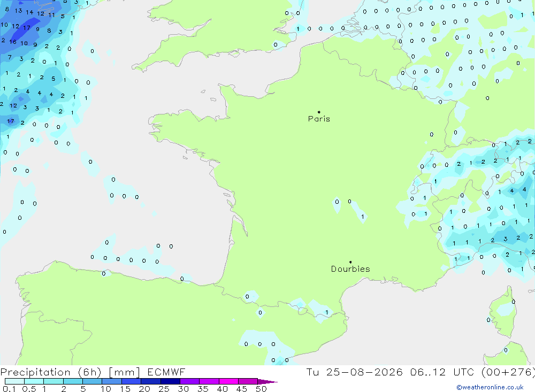Image resolution: width=535 pixels, height=392 pixels.
Task: Select the 5–10 mm legend color swatch
Action: 92,381
